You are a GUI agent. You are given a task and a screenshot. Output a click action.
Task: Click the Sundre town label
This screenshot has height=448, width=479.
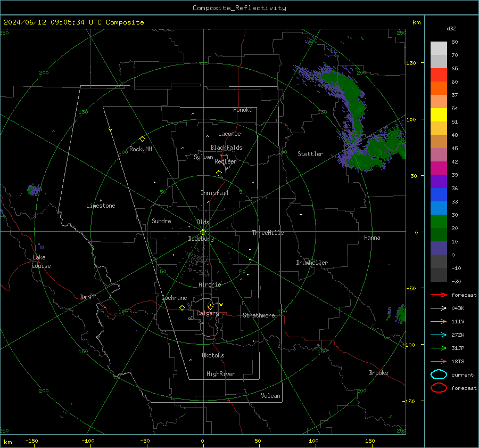(161, 221)
